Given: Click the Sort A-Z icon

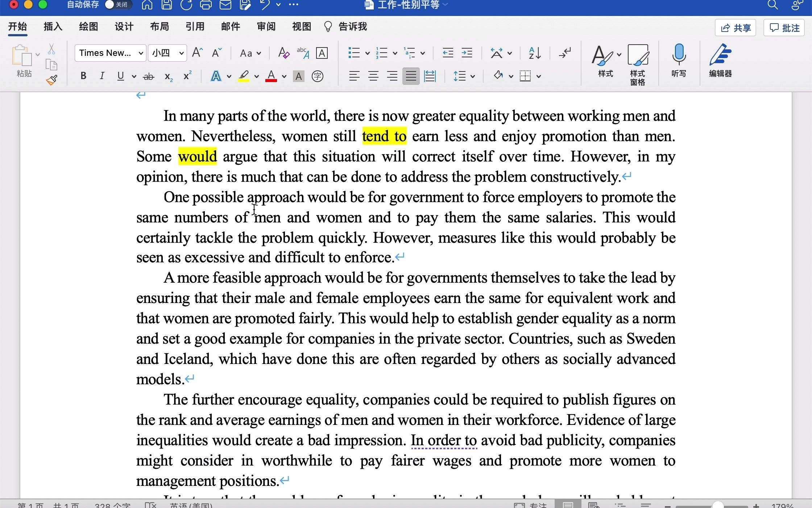Looking at the screenshot, I should 535,53.
